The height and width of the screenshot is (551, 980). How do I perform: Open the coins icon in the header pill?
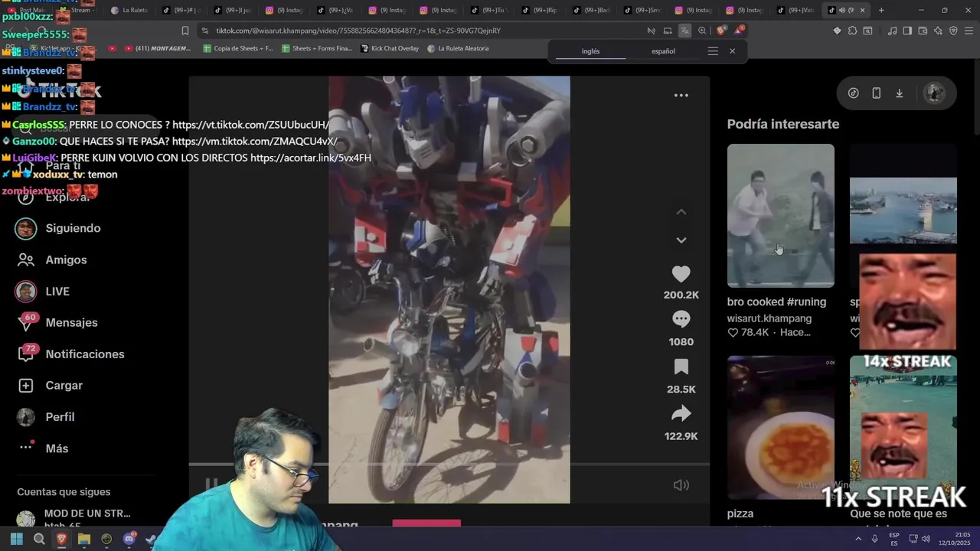pos(853,93)
